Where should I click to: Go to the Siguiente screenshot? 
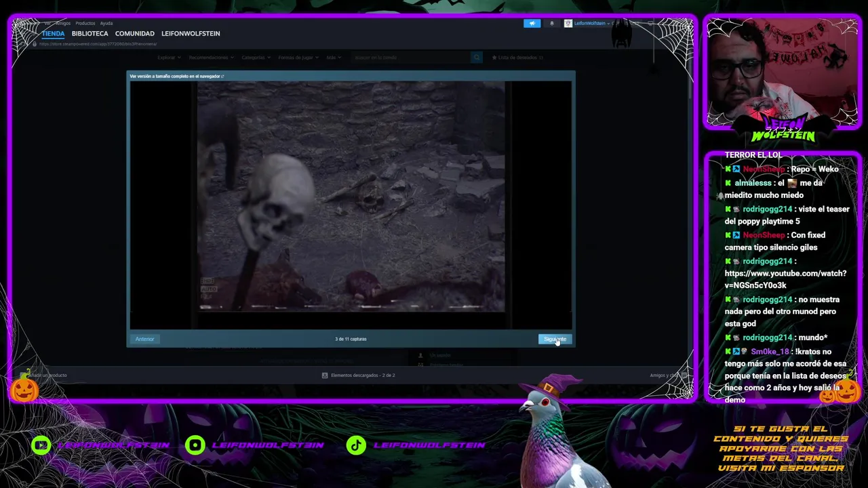(555, 339)
